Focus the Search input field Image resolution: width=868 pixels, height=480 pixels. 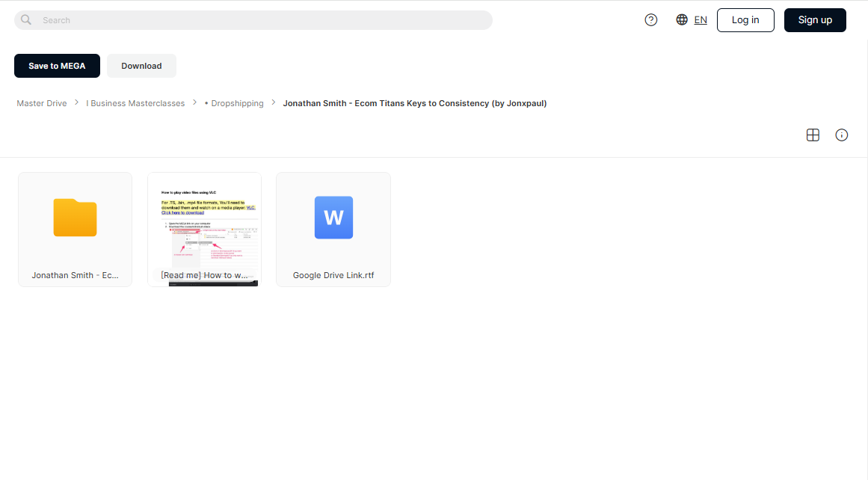point(253,20)
